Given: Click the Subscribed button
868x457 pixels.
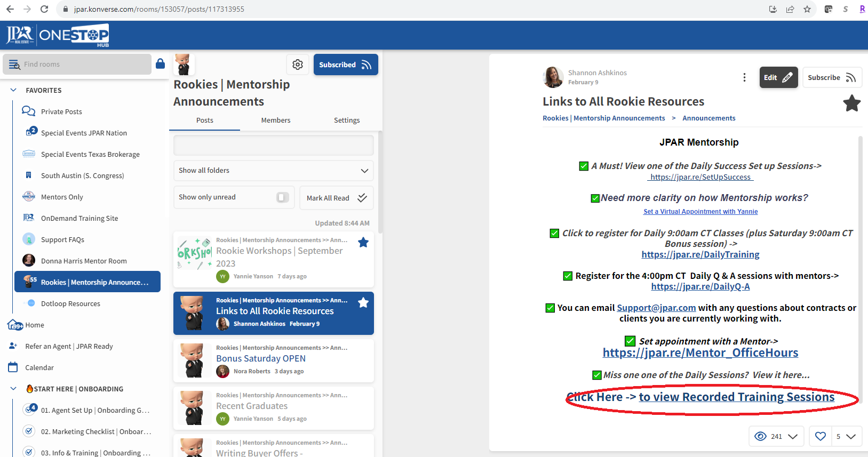Looking at the screenshot, I should (x=346, y=65).
